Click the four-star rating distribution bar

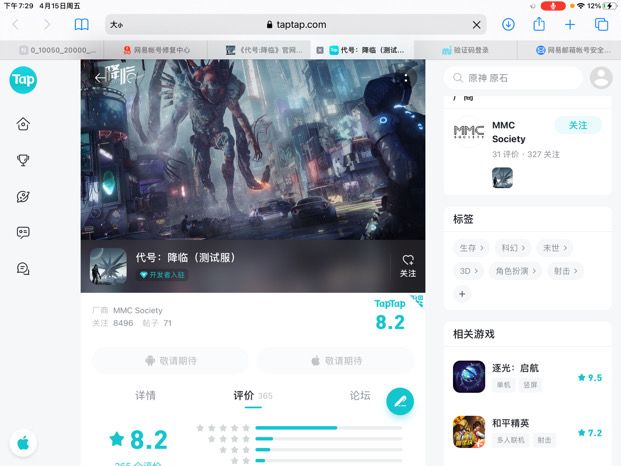(x=329, y=439)
